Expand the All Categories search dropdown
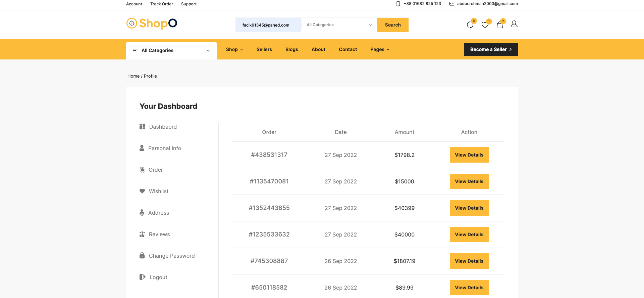This screenshot has width=644, height=298. click(x=339, y=25)
